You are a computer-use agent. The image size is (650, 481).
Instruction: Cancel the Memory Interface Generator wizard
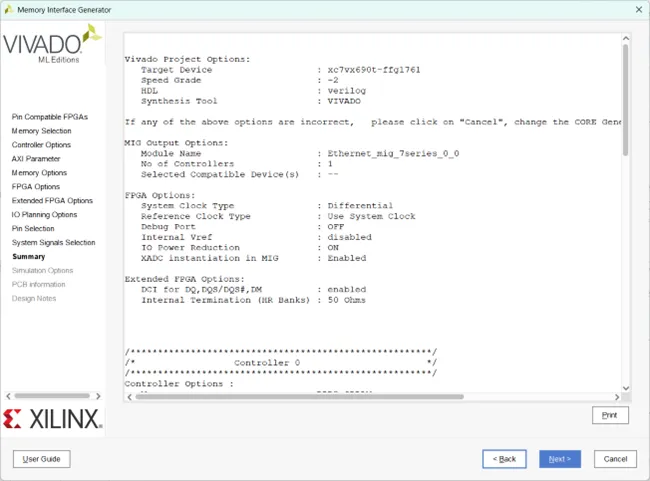click(615, 459)
